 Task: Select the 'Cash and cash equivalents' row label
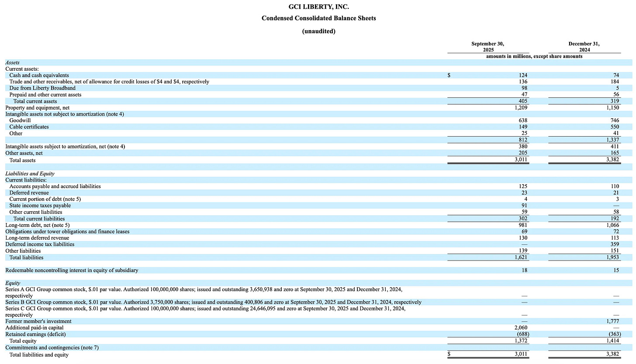pyautogui.click(x=39, y=76)
